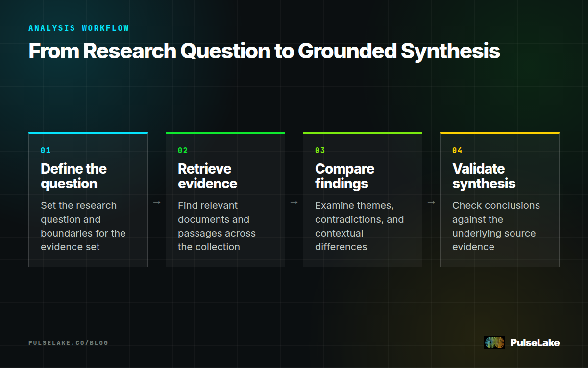Select the '01' step number
This screenshot has height=368, width=588.
click(46, 150)
